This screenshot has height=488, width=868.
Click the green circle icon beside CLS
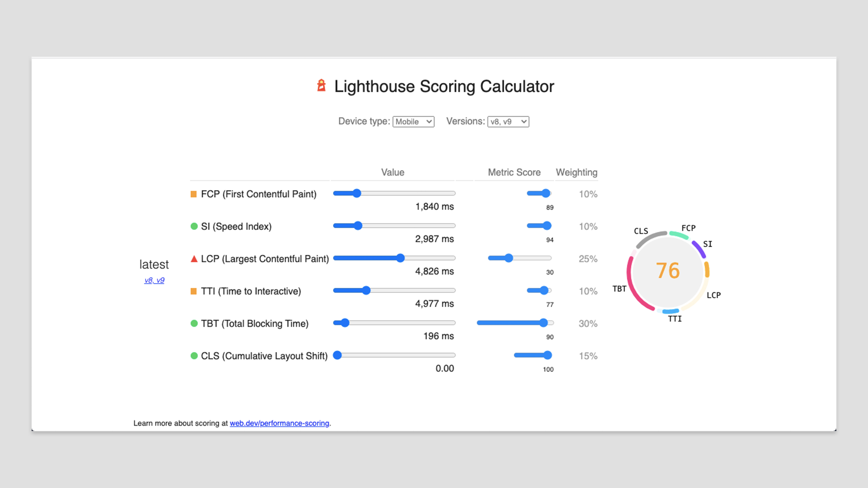(x=193, y=356)
